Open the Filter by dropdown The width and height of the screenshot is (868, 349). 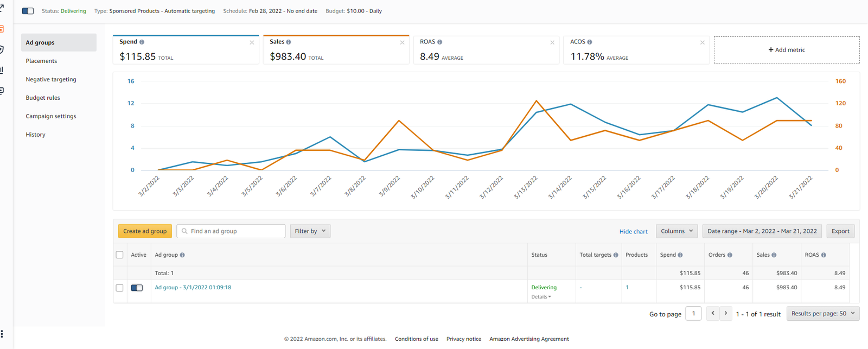tap(310, 231)
